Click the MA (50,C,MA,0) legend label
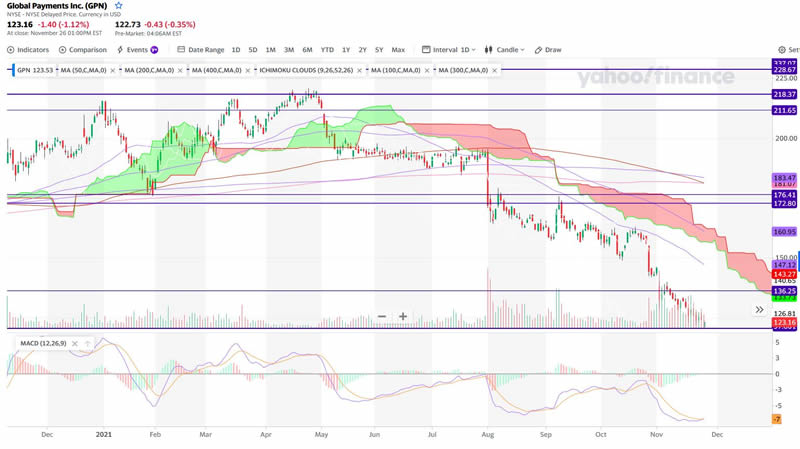Viewport: 800px width, 449px height. pyautogui.click(x=83, y=70)
